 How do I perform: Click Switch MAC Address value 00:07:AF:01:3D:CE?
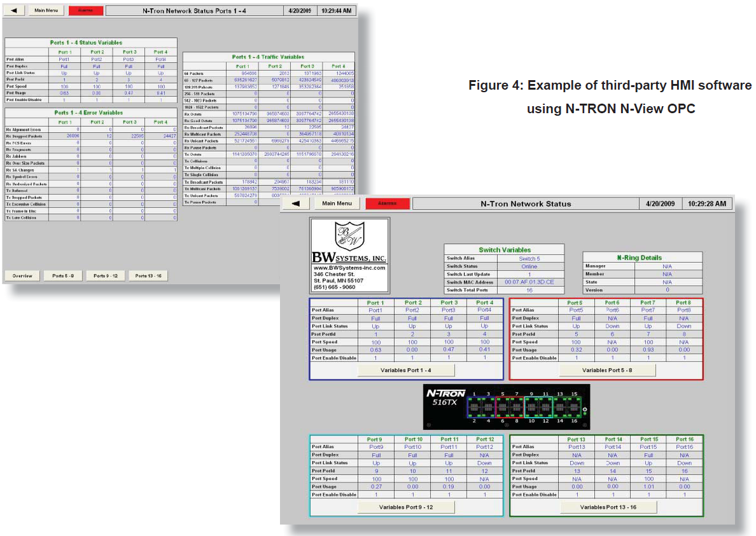[529, 282]
